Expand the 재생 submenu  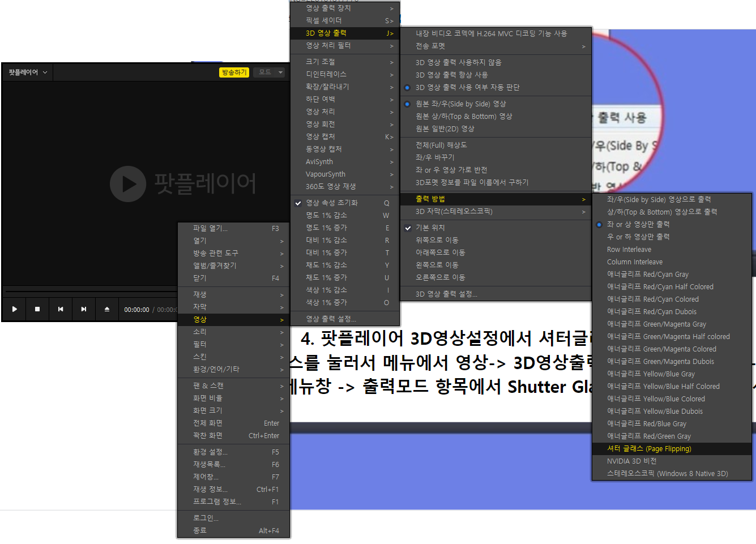pos(234,295)
